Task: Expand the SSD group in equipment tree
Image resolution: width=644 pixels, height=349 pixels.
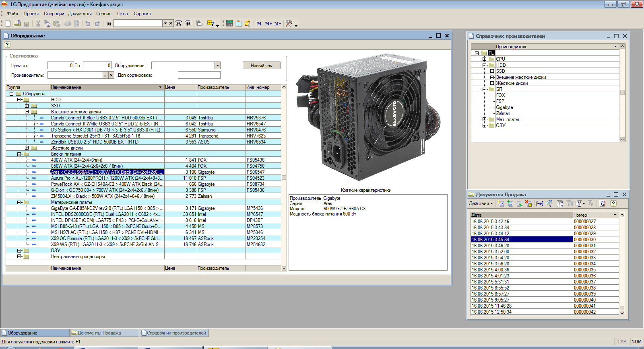Action: [x=27, y=106]
